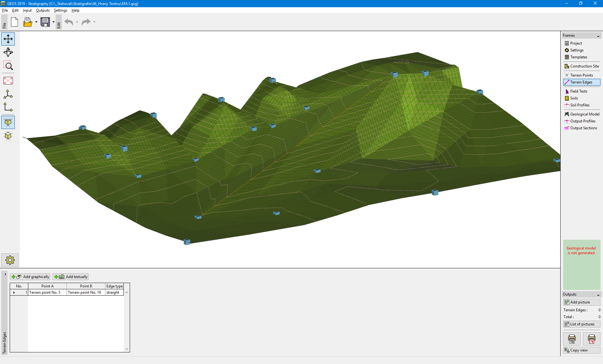Open the Settings frame in Frames list

(582, 50)
